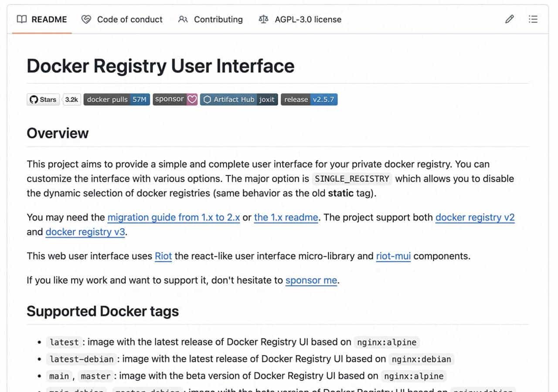Open the Riot library link
Screen dimensions: 558x392
(163, 256)
